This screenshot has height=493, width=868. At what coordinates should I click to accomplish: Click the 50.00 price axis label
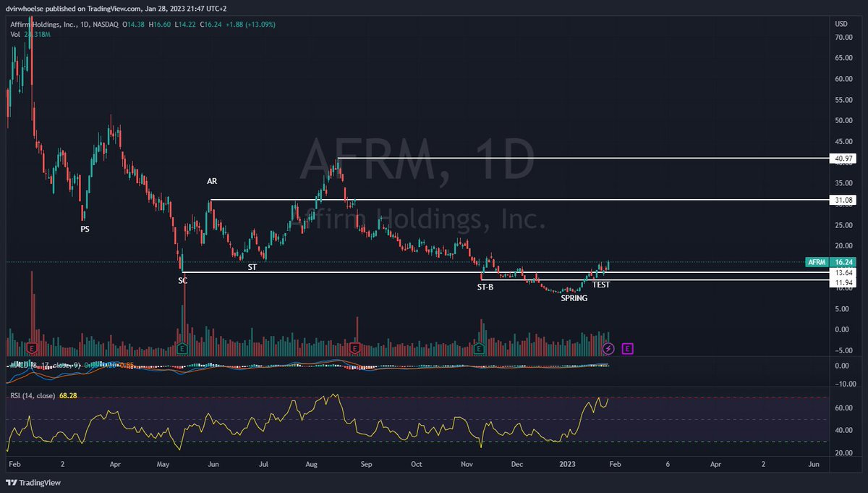[x=843, y=120]
